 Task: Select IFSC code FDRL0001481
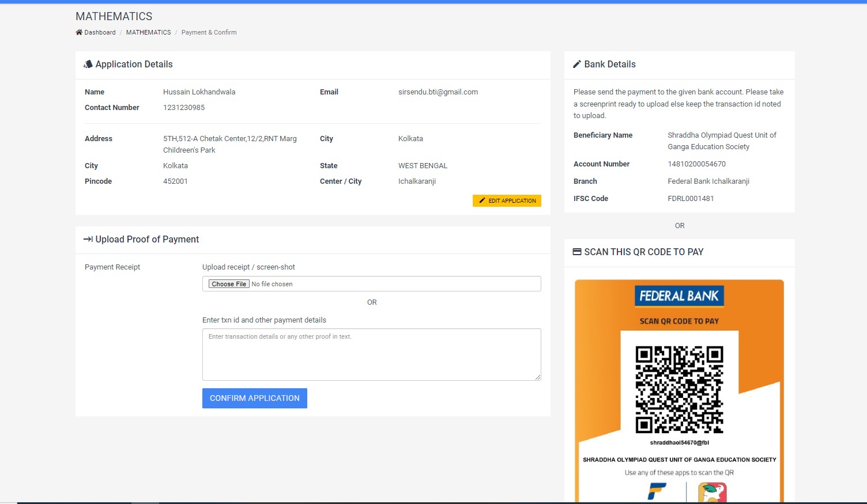[x=691, y=199]
